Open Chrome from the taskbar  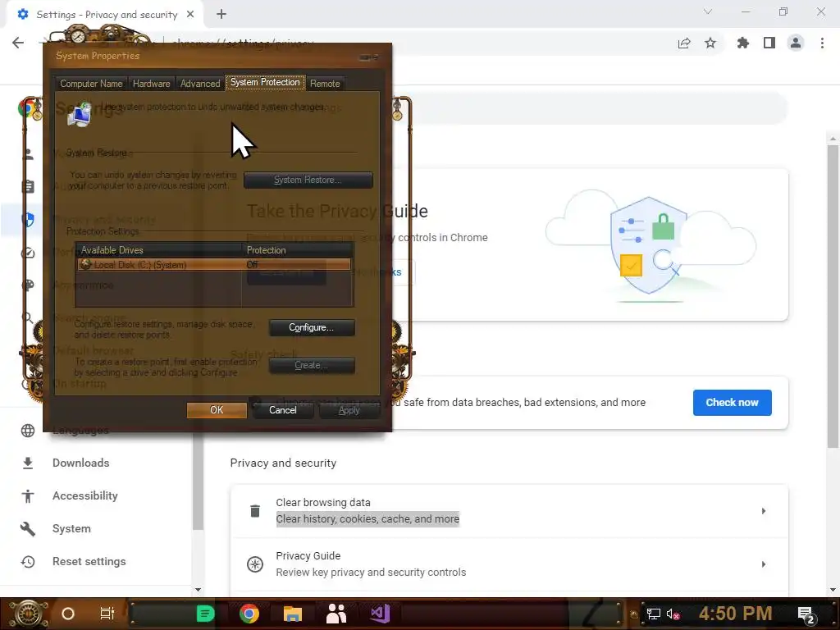tap(249, 614)
